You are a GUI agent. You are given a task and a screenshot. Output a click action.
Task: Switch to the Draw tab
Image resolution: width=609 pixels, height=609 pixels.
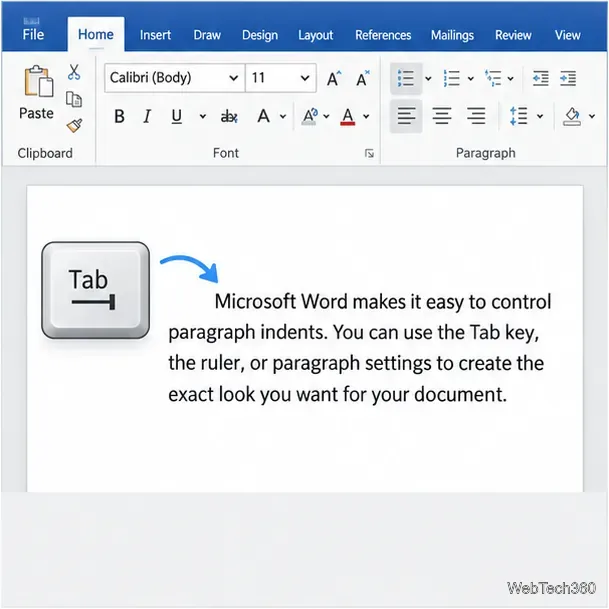(207, 35)
